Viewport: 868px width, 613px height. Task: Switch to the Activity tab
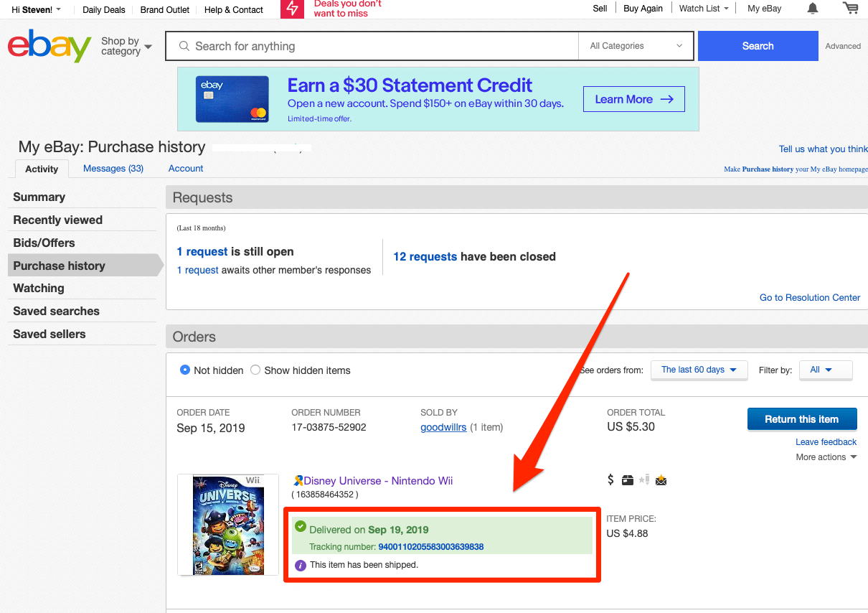click(x=42, y=169)
